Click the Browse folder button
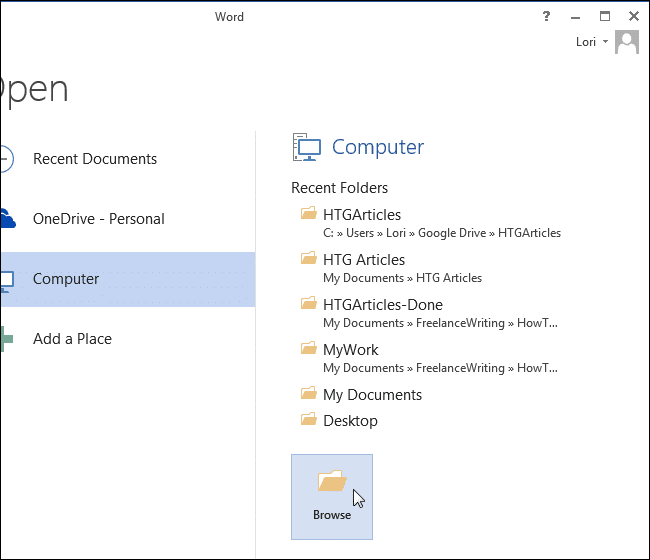 331,496
